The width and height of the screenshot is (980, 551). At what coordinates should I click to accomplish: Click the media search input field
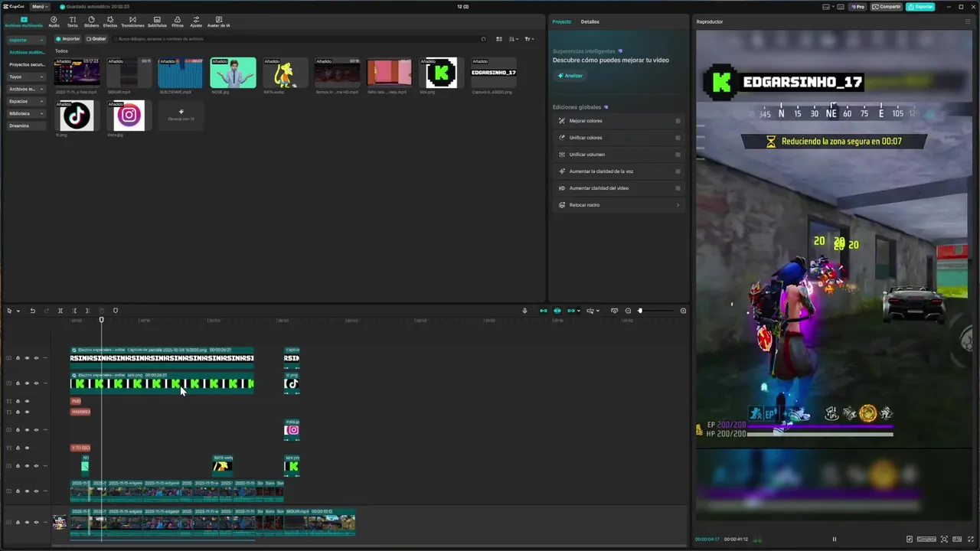click(x=299, y=39)
